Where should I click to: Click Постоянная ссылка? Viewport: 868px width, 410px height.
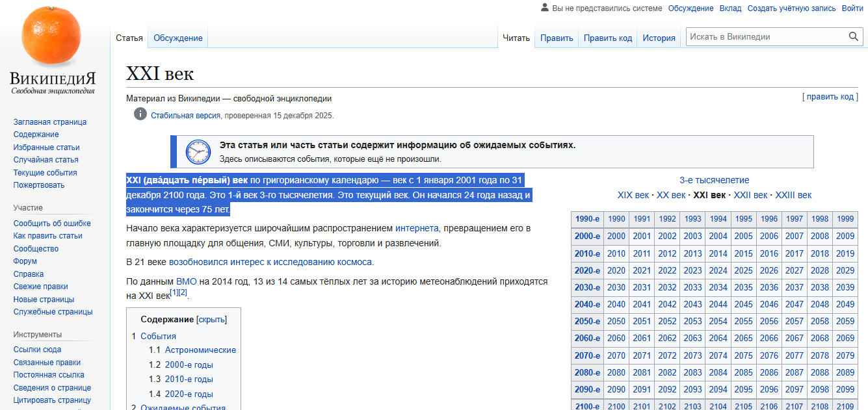click(x=49, y=375)
